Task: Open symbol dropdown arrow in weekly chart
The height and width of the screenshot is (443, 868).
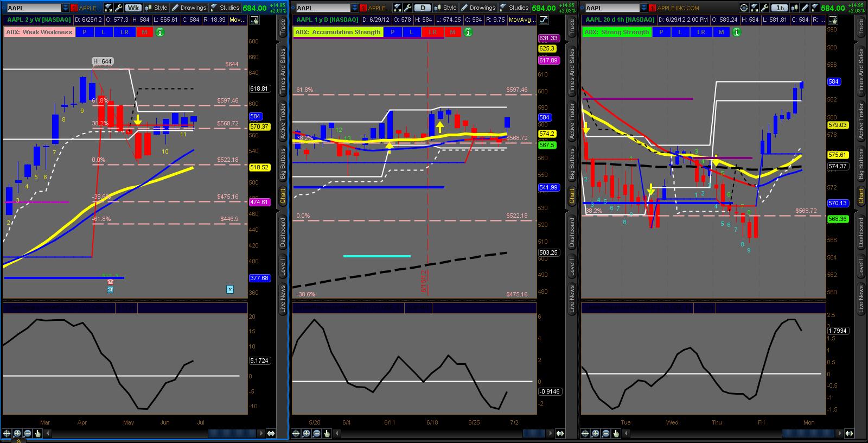Action: [65, 8]
